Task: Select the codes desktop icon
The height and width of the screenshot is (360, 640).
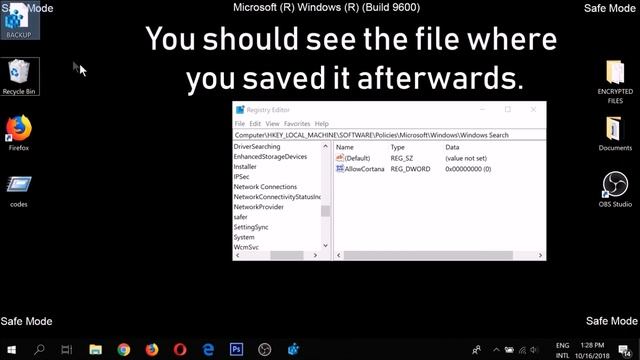Action: (19, 191)
